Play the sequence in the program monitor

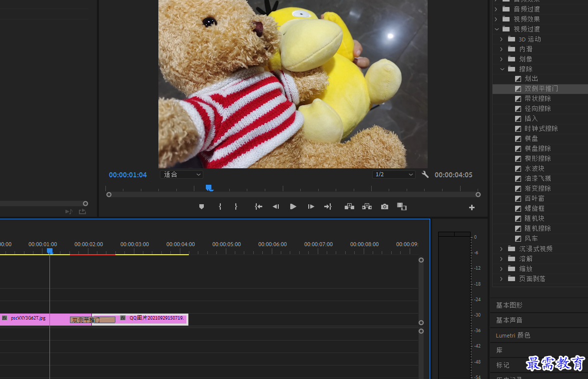(293, 207)
